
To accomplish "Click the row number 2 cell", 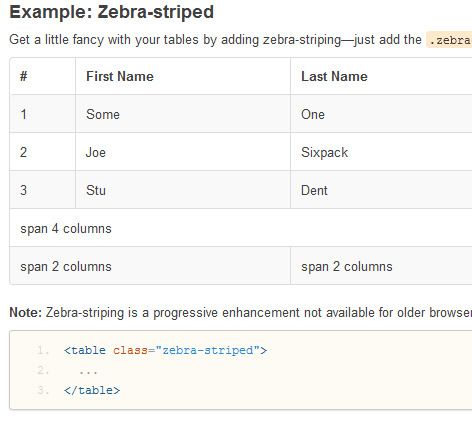I will pos(43,152).
